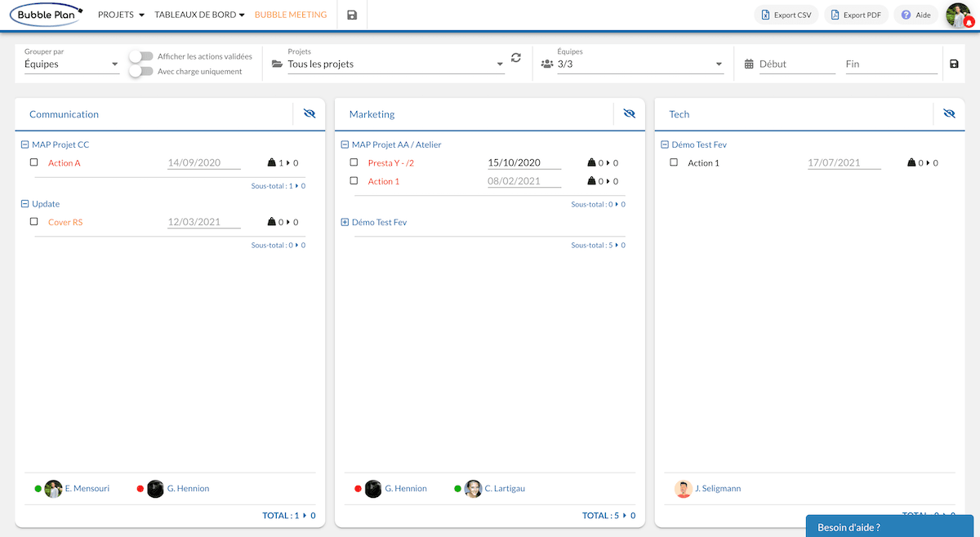The image size is (980, 537).
Task: Click the weight icon in Cover RS row
Action: click(272, 222)
